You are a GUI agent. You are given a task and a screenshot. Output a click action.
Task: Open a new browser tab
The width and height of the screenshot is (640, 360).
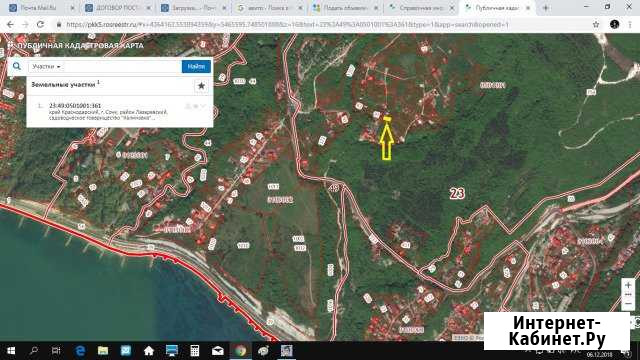tap(545, 8)
